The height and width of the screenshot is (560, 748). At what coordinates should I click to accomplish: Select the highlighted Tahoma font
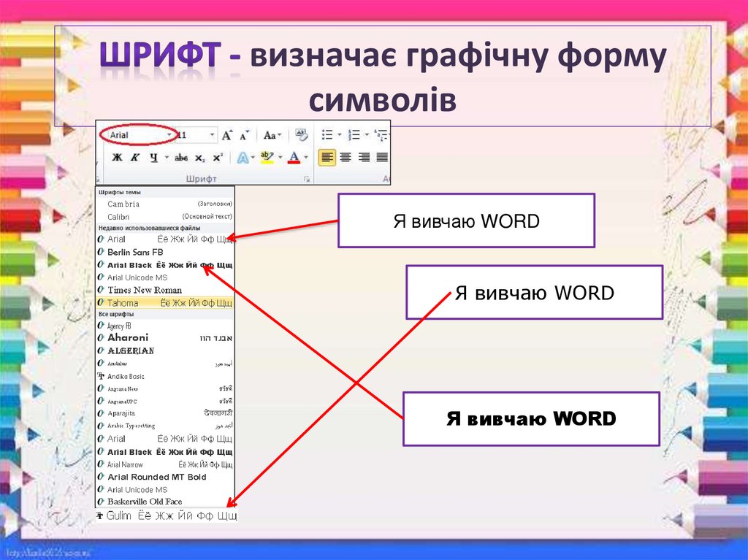tap(165, 303)
